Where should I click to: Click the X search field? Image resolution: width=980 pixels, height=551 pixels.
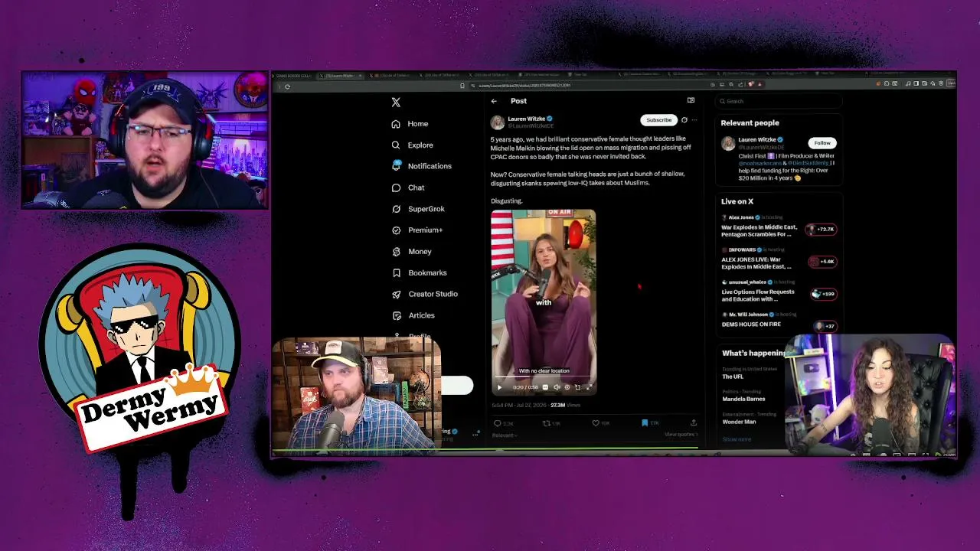[x=779, y=101]
